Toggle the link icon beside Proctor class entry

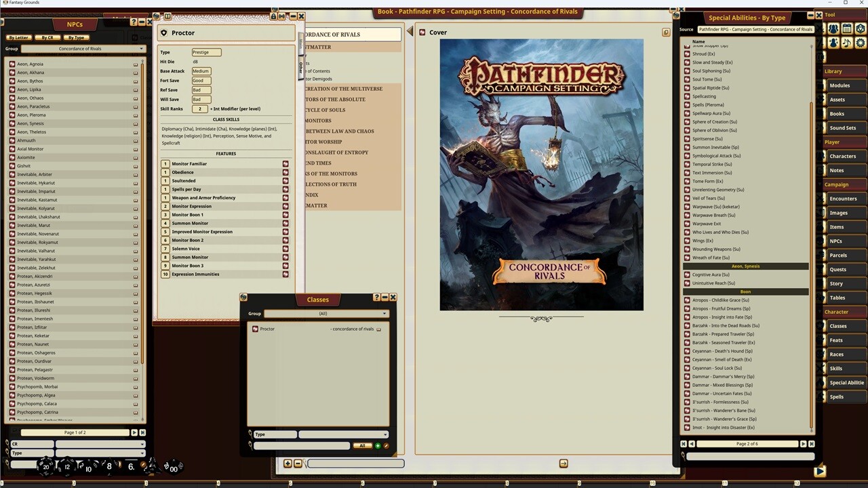point(379,329)
